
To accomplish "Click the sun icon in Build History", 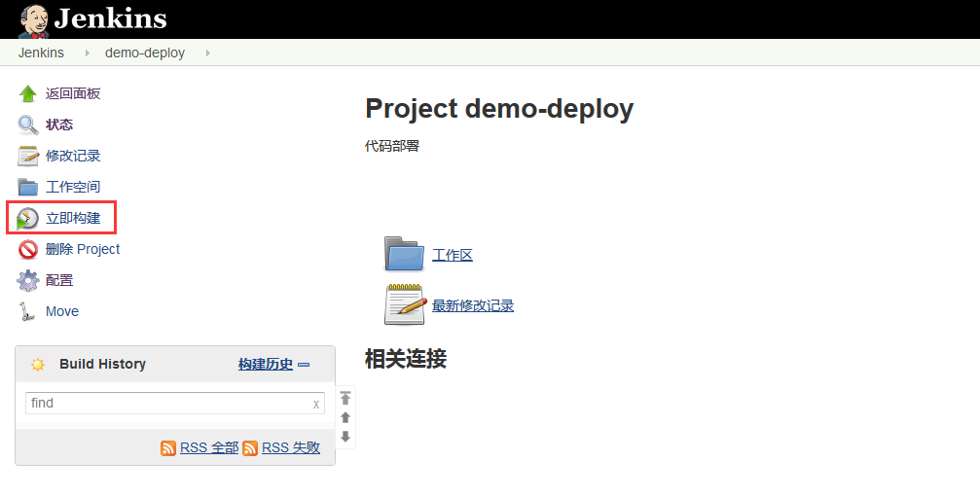I will (x=38, y=365).
